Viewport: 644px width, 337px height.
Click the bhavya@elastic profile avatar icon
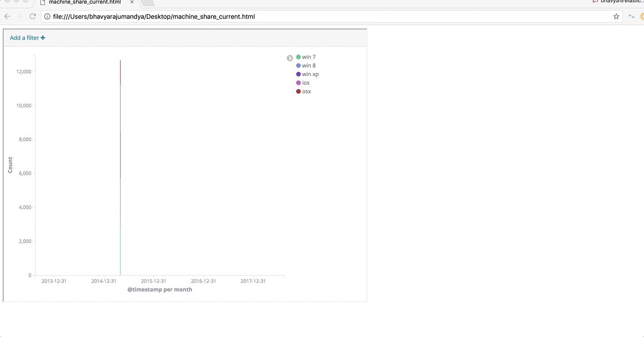(x=595, y=2)
